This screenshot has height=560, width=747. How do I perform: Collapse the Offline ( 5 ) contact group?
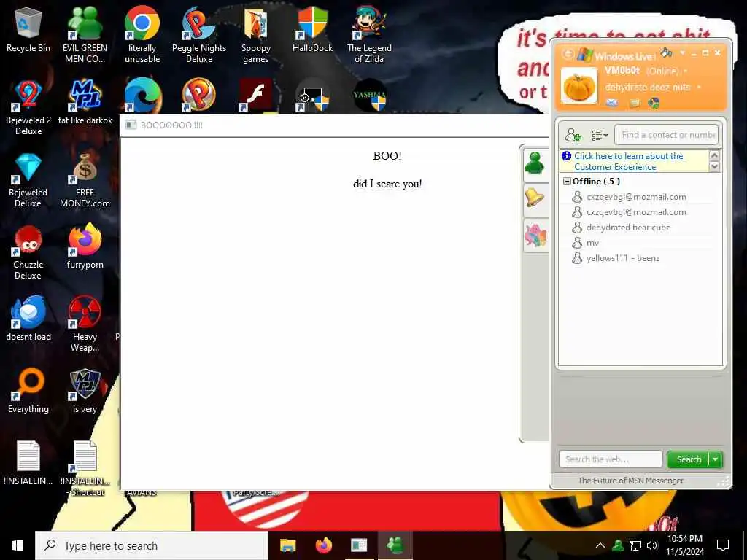click(567, 182)
